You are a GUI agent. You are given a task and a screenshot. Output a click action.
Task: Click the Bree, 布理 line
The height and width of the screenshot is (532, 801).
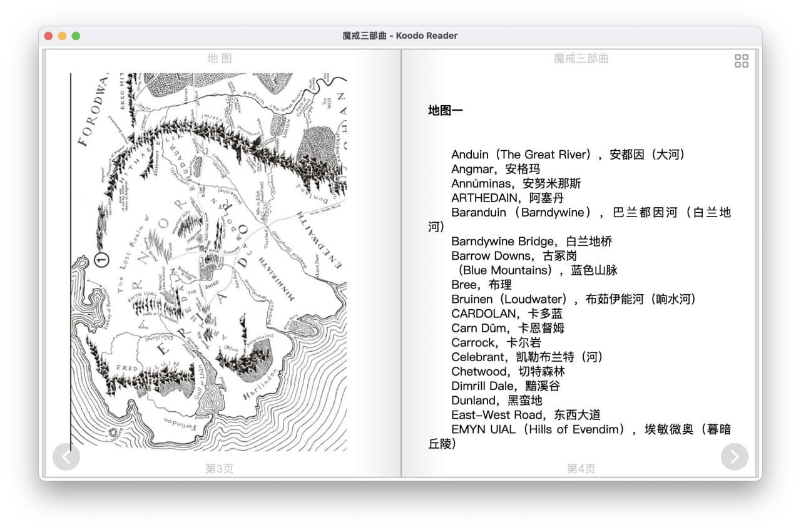coord(481,284)
